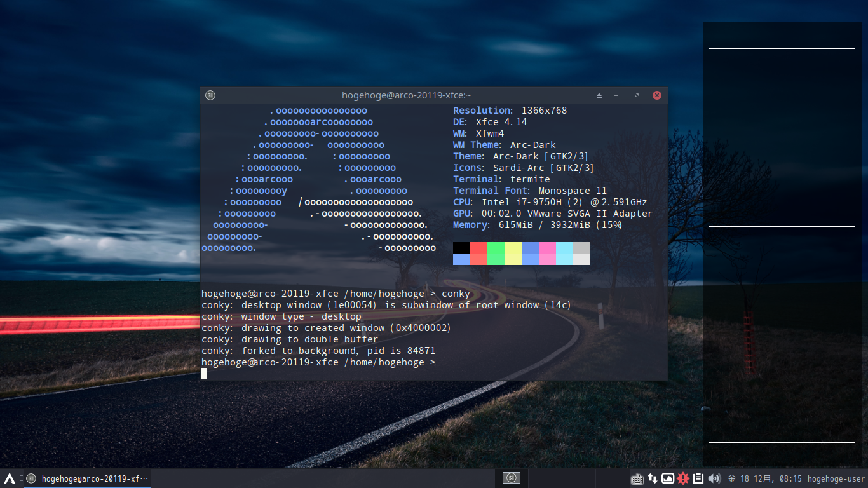Click the 'drawing to double buffer' line

[x=290, y=339]
